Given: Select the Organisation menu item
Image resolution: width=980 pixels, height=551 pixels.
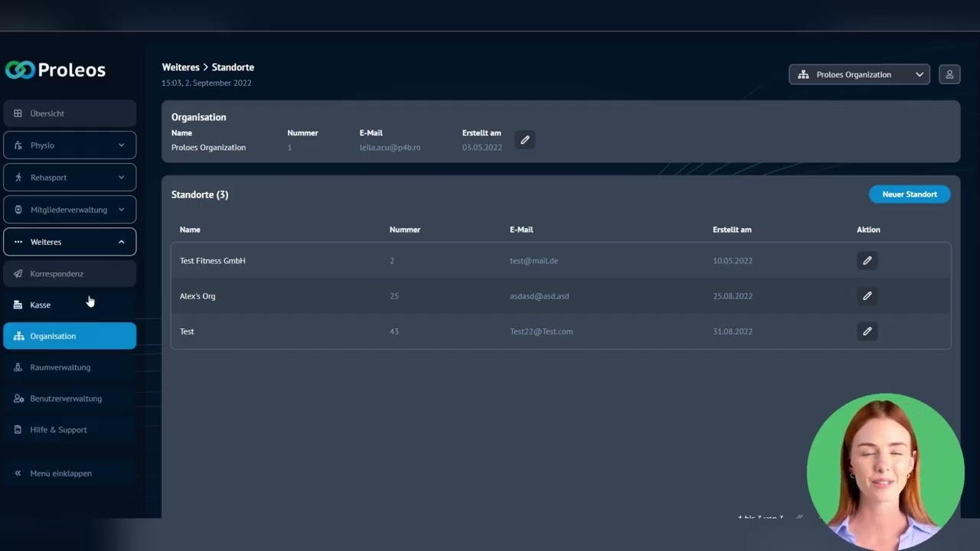Looking at the screenshot, I should click(70, 336).
